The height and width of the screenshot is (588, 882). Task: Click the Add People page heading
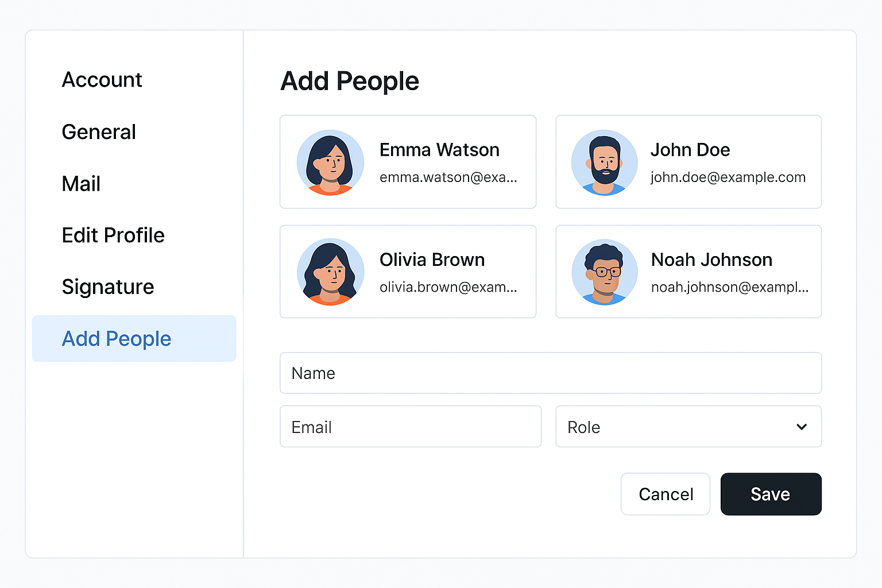point(349,81)
